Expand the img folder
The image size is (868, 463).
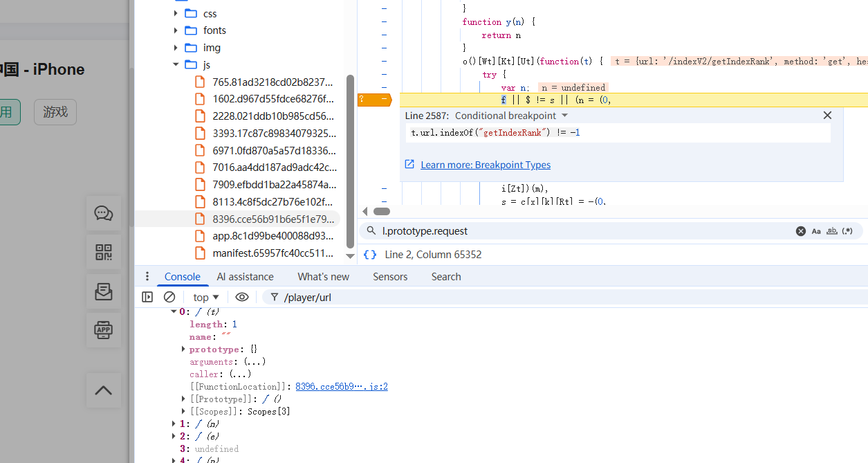click(176, 48)
